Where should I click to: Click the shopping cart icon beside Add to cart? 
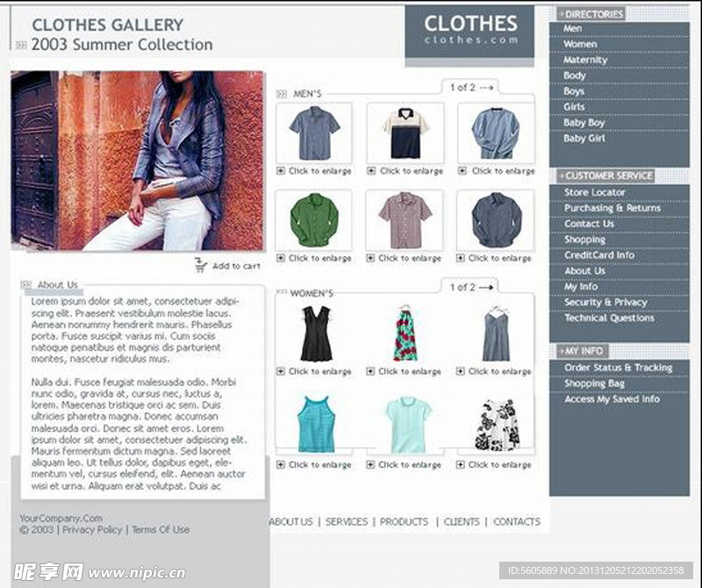[x=200, y=265]
